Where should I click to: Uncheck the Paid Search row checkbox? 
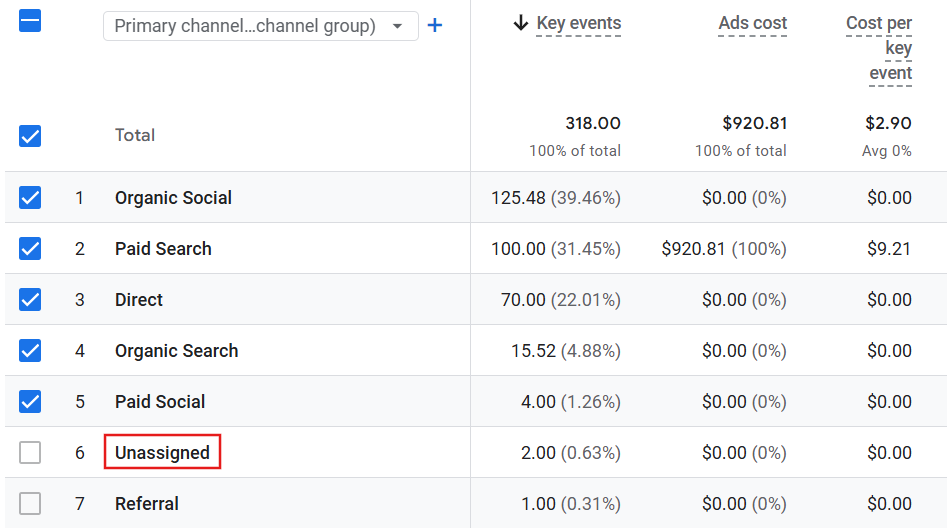click(30, 248)
